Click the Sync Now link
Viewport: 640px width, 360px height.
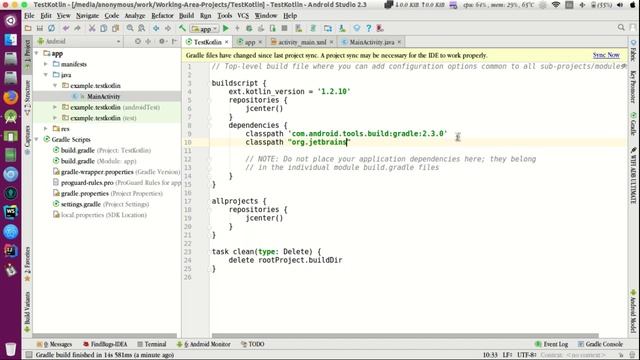(606, 55)
